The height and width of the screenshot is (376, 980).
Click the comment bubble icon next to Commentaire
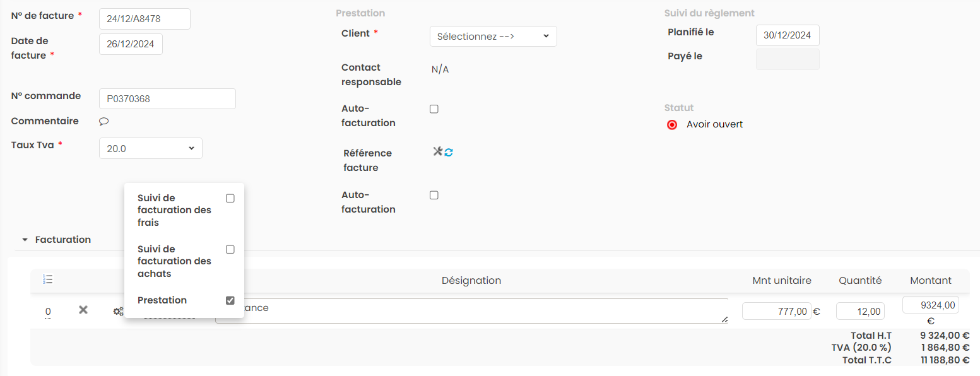pos(104,121)
